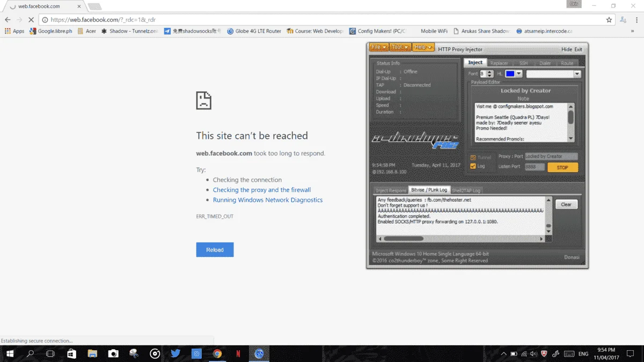Open the Windows Start menu
Image resolution: width=644 pixels, height=362 pixels.
point(10,353)
